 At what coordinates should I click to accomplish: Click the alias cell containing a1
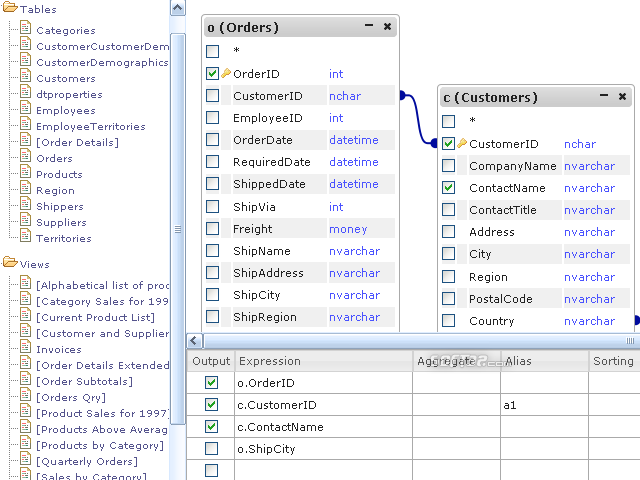point(544,405)
